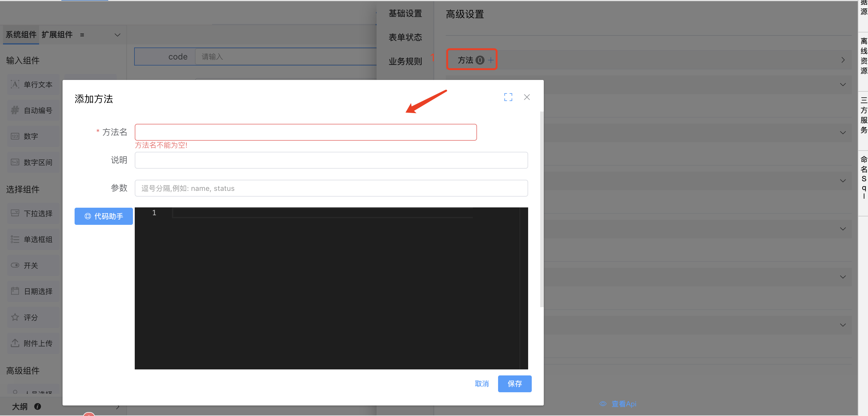Click the 保存 button
Image resolution: width=868 pixels, height=416 pixels.
514,384
